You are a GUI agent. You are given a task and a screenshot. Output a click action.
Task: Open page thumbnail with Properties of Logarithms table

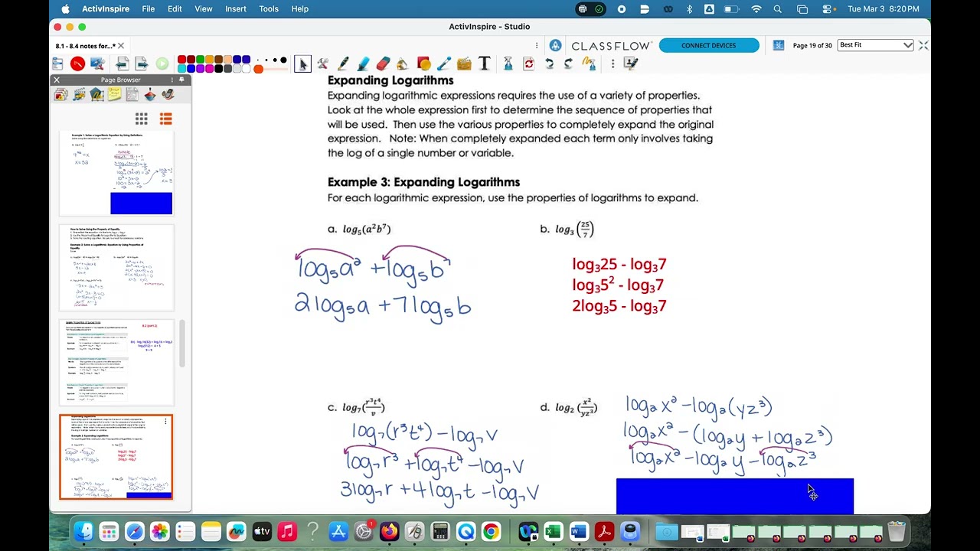116,362
